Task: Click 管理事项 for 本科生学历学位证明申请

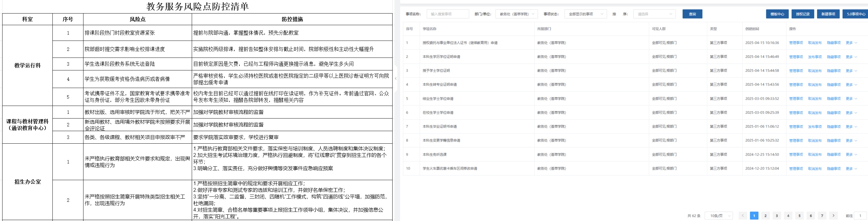Action: click(796, 57)
